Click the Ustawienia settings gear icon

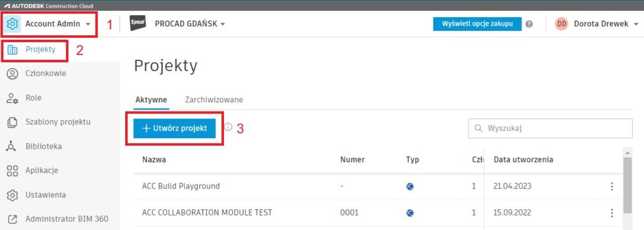(13, 195)
